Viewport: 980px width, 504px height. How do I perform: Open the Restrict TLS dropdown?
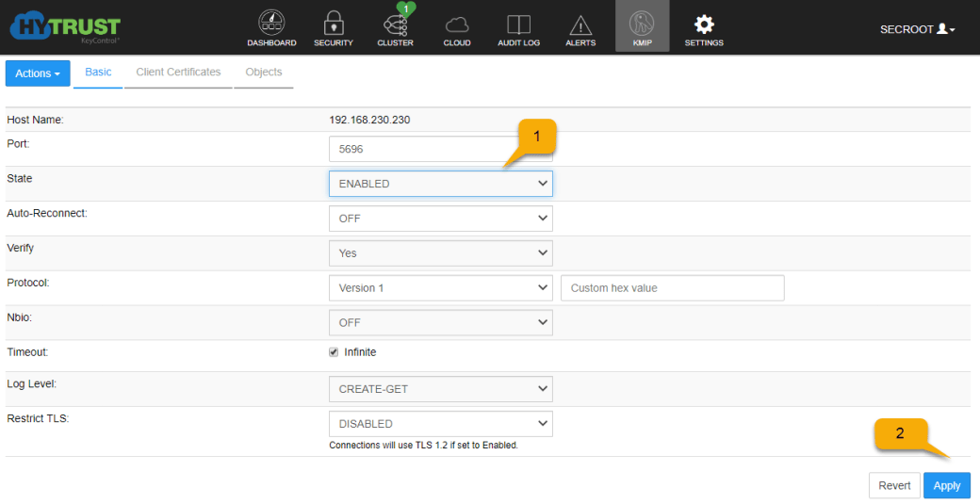(x=440, y=424)
